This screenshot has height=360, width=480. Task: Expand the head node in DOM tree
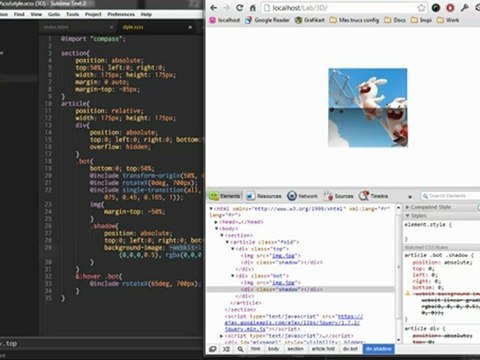point(216,222)
